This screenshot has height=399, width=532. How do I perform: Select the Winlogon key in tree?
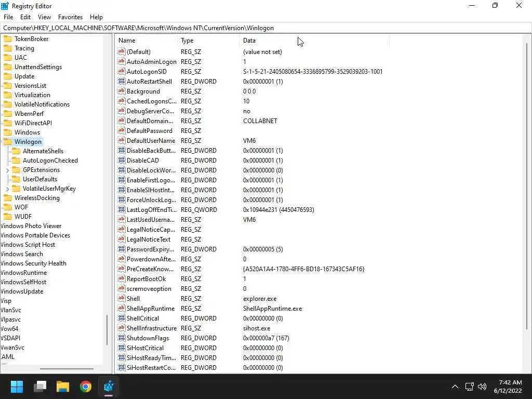pos(28,142)
